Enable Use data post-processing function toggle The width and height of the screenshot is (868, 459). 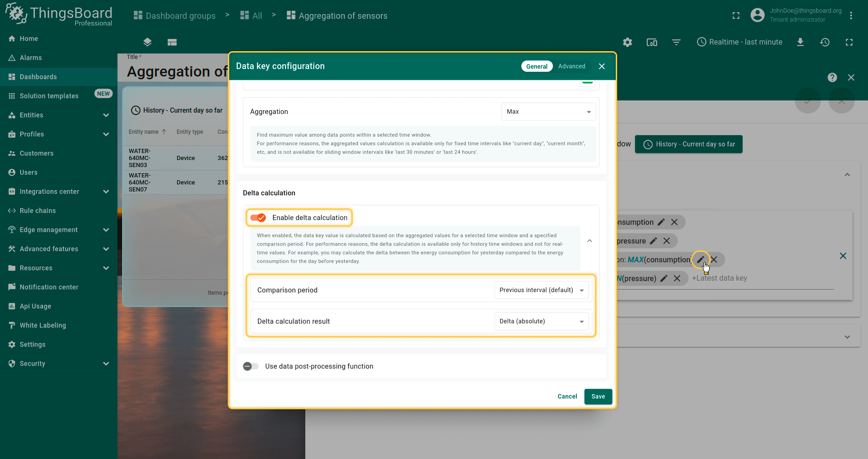click(251, 366)
